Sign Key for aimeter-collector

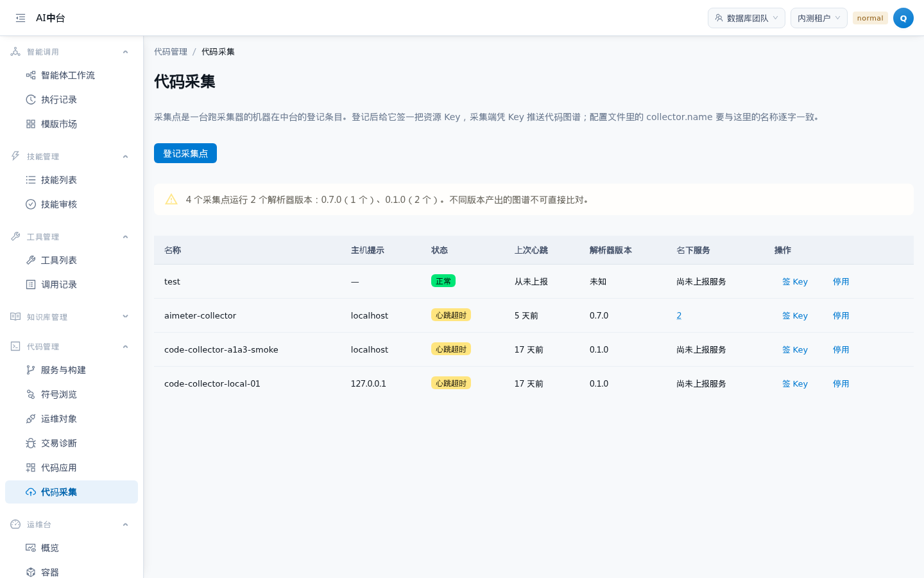point(795,315)
